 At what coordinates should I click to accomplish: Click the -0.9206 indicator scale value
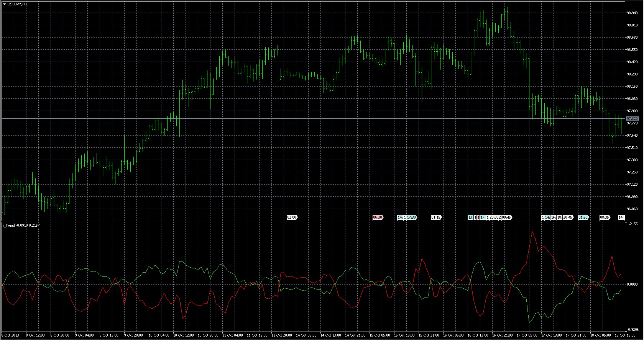632,329
